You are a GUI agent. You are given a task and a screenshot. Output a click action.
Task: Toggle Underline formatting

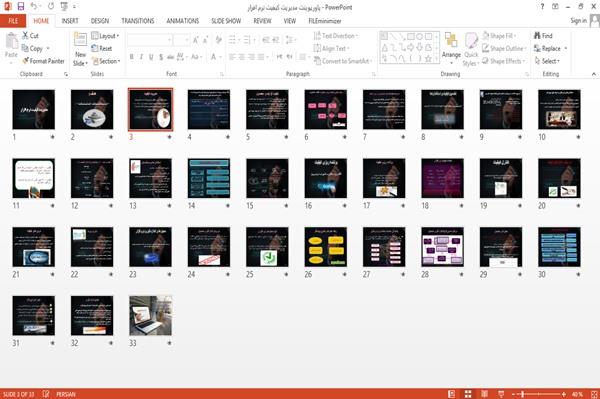point(151,57)
